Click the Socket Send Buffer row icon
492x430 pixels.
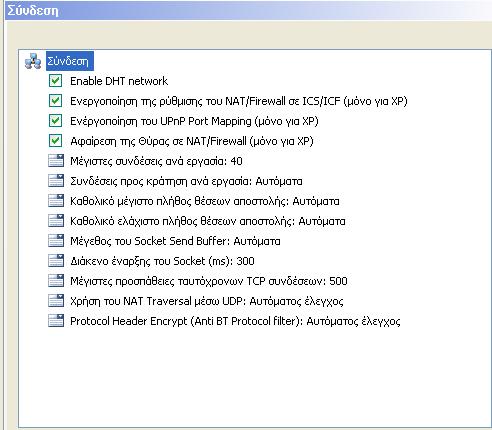coord(56,241)
